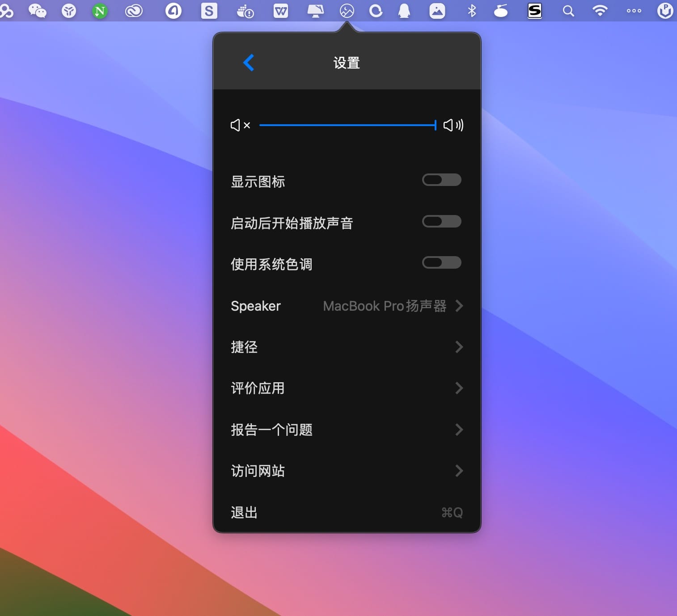Click the blue volume slider track
The width and height of the screenshot is (677, 616).
(347, 125)
